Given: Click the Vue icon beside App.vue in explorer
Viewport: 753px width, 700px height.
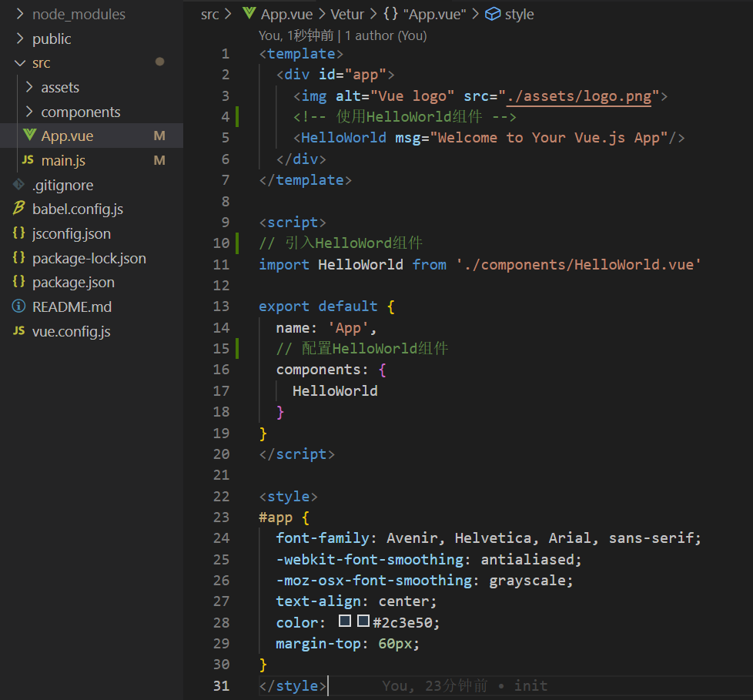Looking at the screenshot, I should point(30,135).
